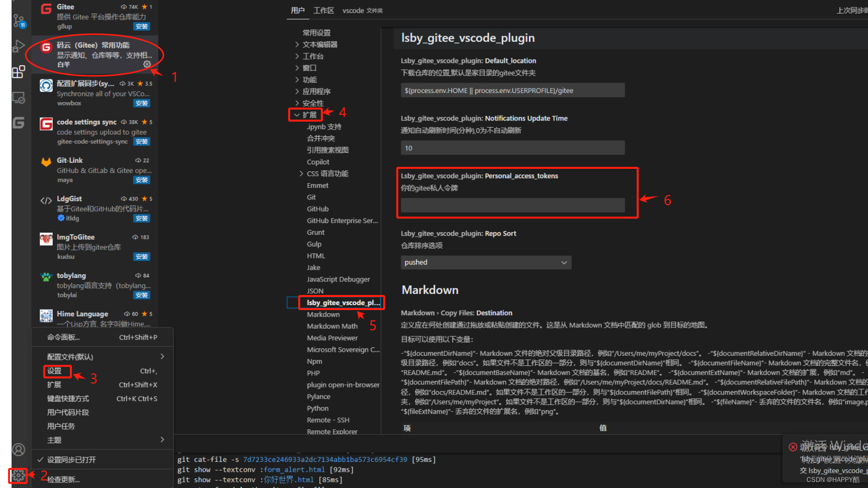Click the error icon in the notification toast

coord(793,447)
